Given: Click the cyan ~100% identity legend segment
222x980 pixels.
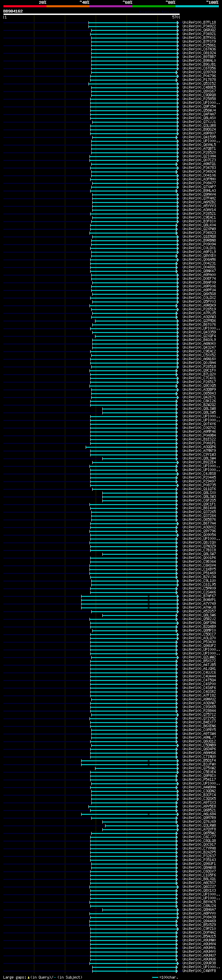Looking at the screenshot, I should click(x=197, y=6).
